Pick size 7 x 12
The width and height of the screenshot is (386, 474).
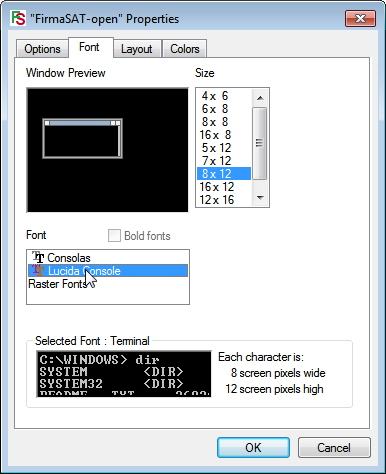(x=224, y=161)
